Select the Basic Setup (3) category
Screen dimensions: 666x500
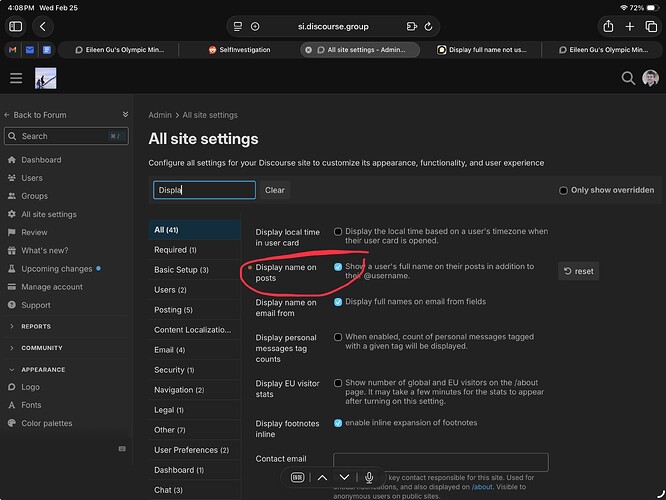pos(195,270)
